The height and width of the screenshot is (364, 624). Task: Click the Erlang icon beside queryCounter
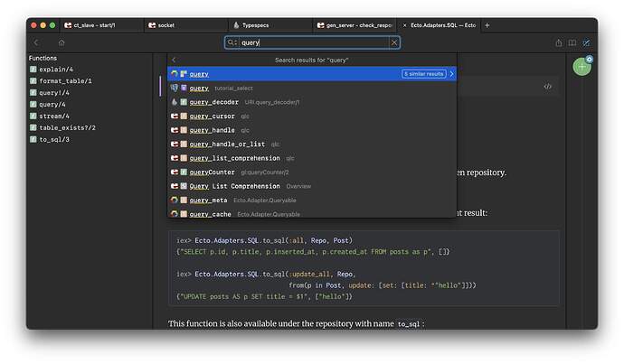coord(175,173)
